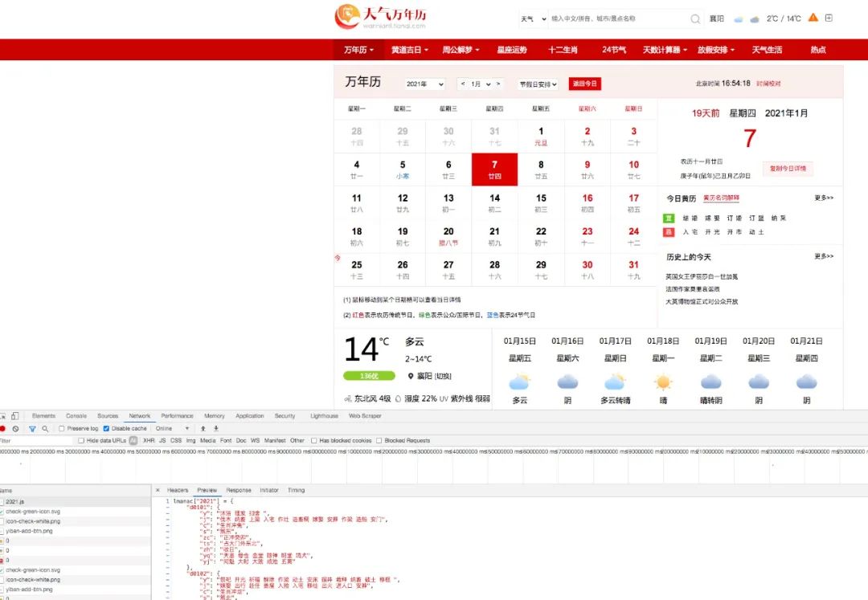Open the 1月 month dropdown
The image size is (868, 600).
[x=481, y=84]
